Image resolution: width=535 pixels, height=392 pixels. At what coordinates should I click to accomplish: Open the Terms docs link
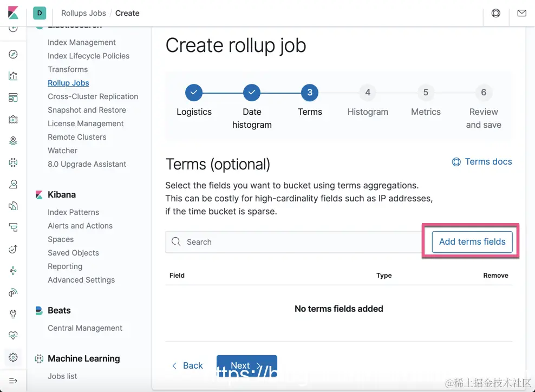(x=482, y=162)
